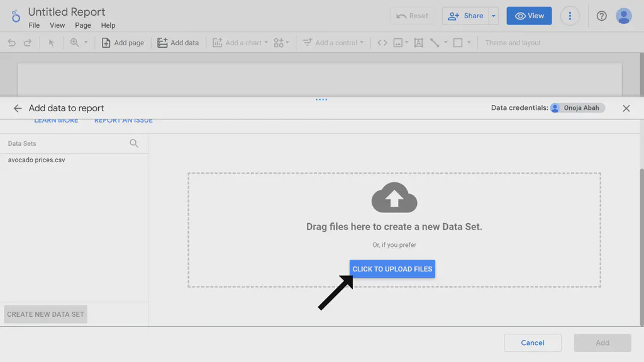Open the Data Sets search icon
This screenshot has height=362, width=644.
pyautogui.click(x=135, y=143)
